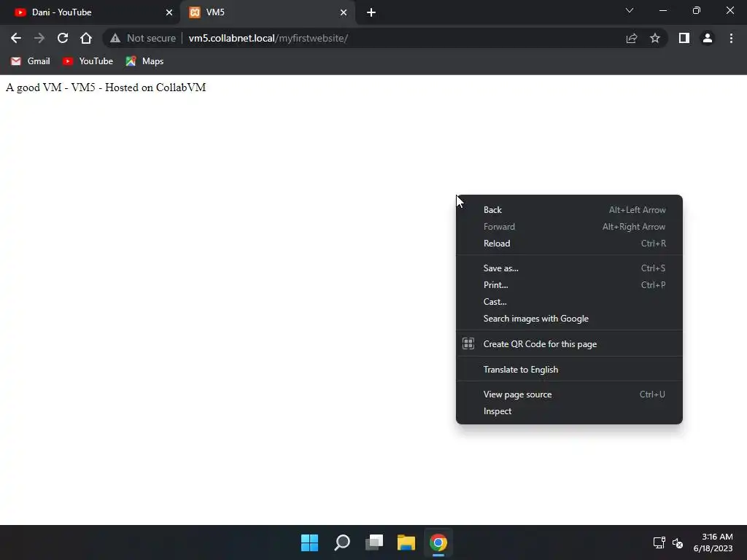The height and width of the screenshot is (560, 747).
Task: Close the Dani - YouTube tab
Action: [169, 12]
